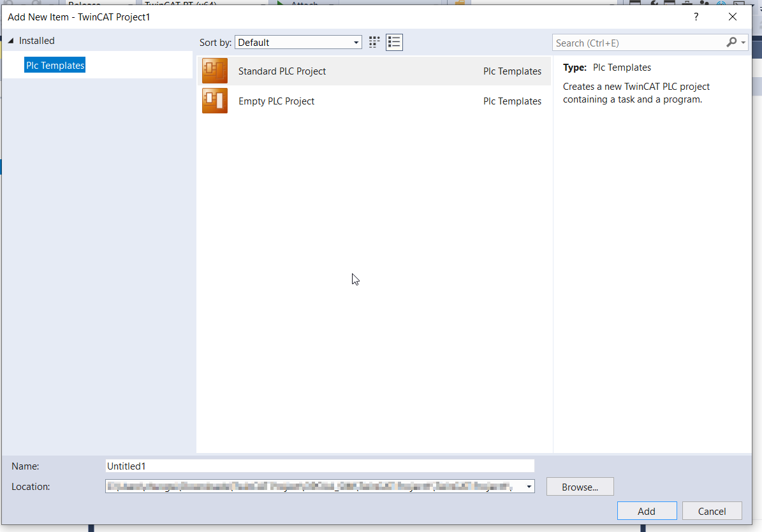Select the Standard PLC Project icon

(215, 71)
